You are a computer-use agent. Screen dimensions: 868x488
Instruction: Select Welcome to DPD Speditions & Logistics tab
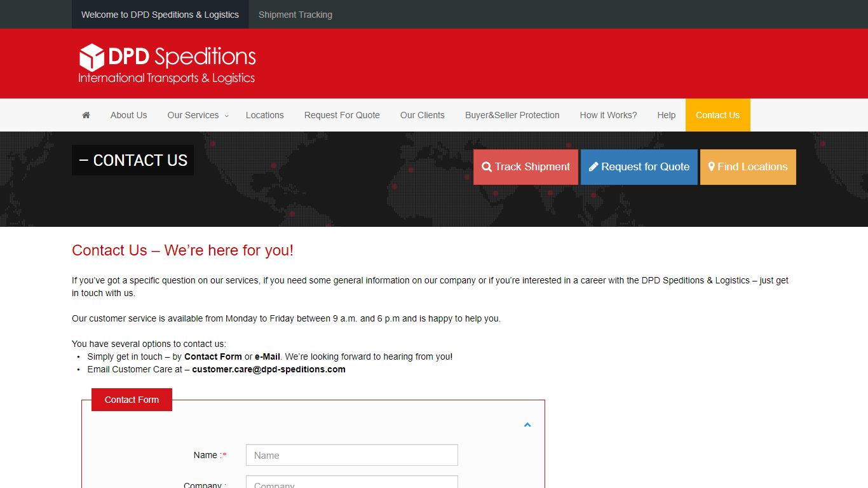coord(160,15)
